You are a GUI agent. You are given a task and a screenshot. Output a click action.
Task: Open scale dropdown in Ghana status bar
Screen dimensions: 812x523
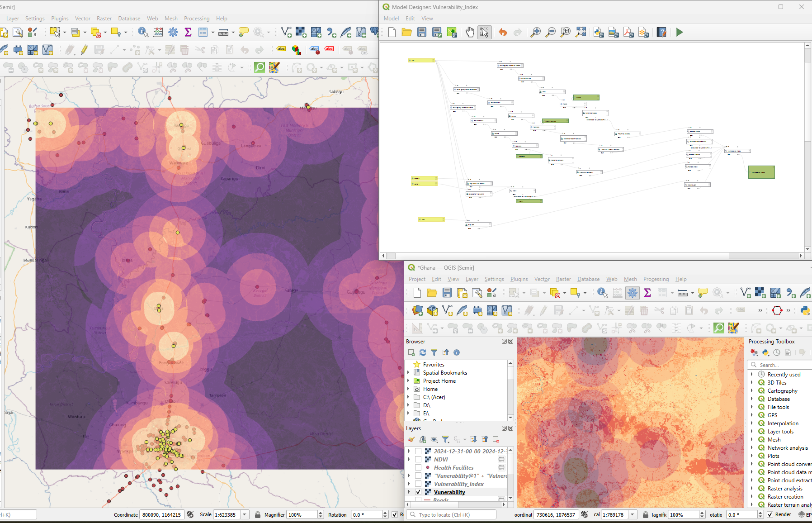pyautogui.click(x=633, y=514)
